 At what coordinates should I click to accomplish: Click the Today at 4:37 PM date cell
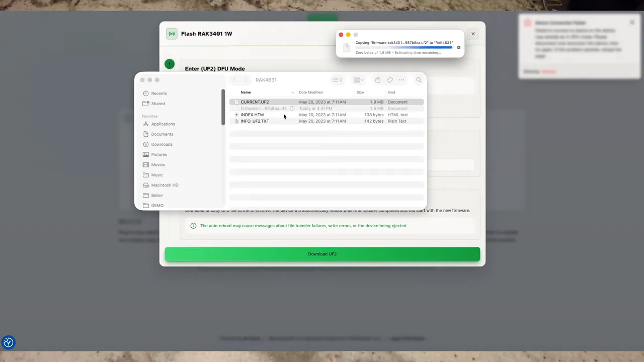315,109
